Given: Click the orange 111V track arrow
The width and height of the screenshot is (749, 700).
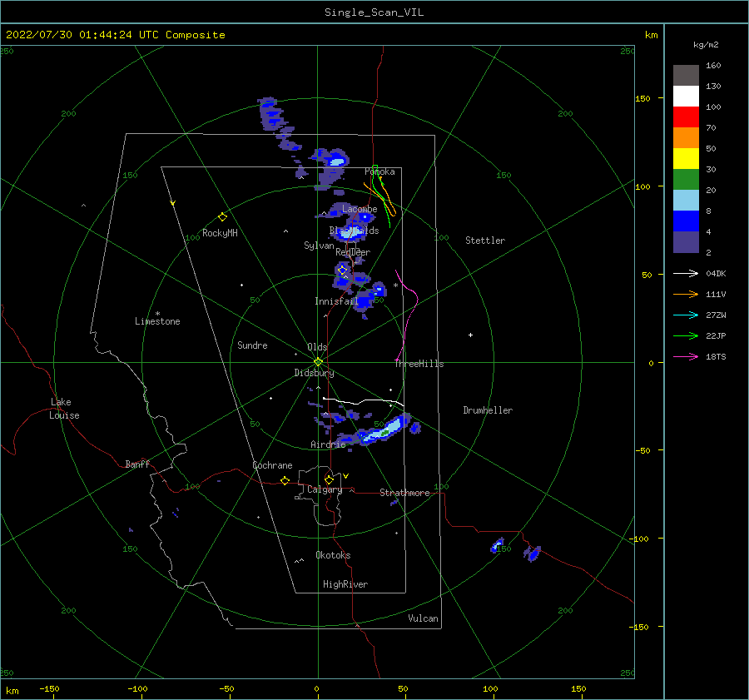Looking at the screenshot, I should click(x=686, y=295).
